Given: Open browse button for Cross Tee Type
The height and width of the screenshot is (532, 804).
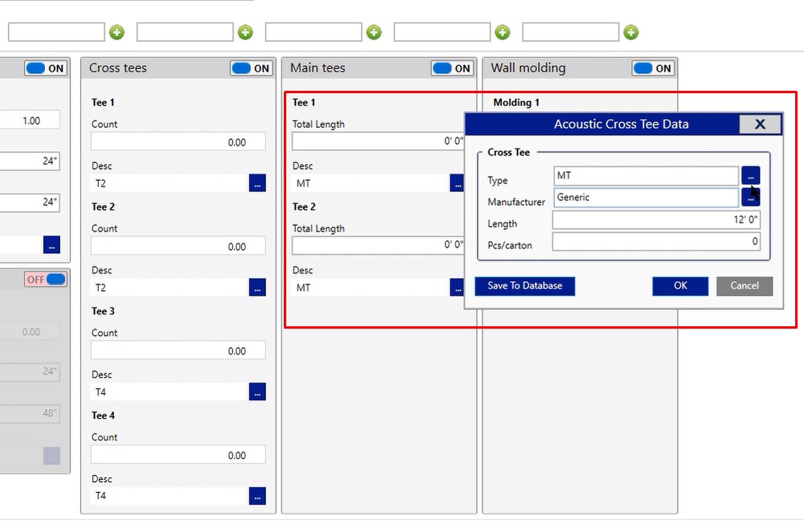Looking at the screenshot, I should [749, 175].
